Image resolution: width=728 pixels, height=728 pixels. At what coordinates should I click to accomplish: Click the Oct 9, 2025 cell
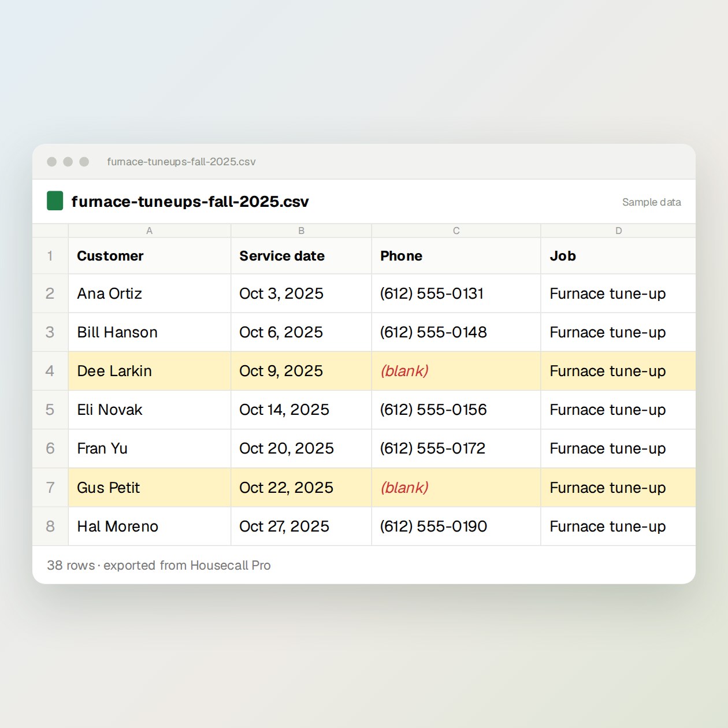tap(301, 371)
